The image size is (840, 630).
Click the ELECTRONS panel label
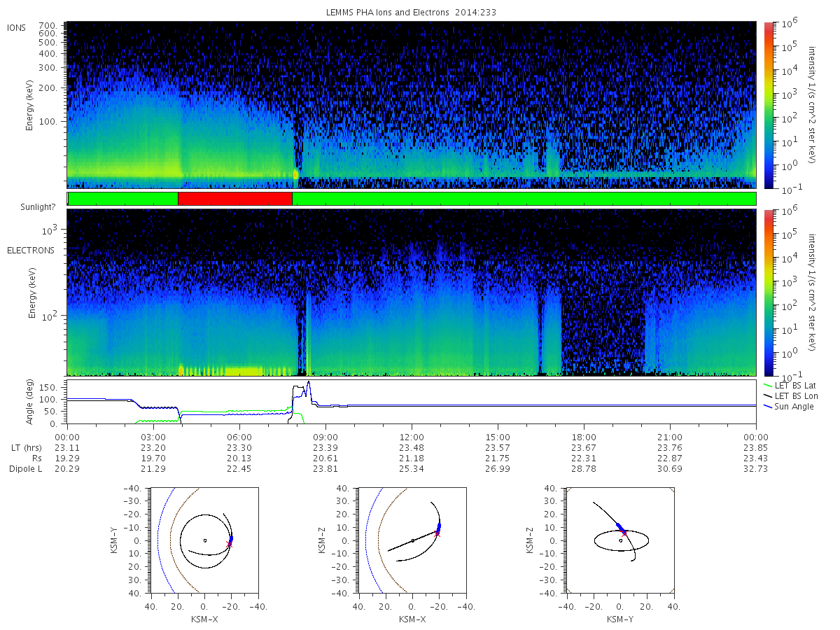pos(31,251)
